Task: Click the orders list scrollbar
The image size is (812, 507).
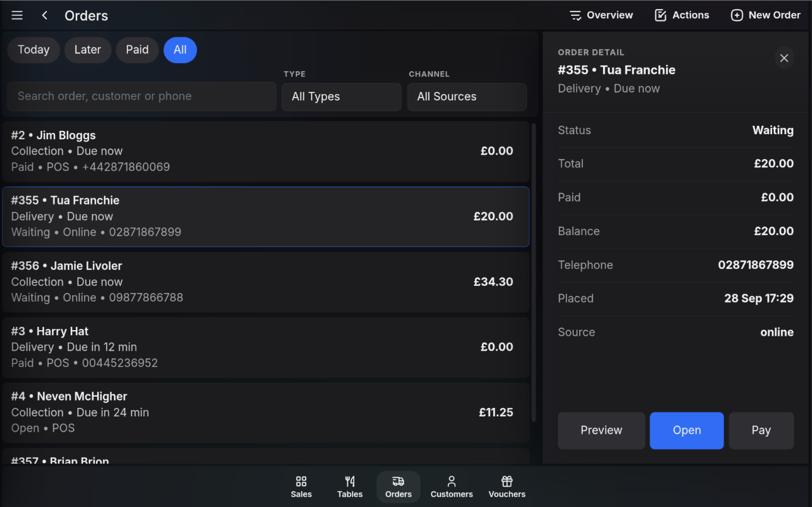Action: click(x=534, y=273)
